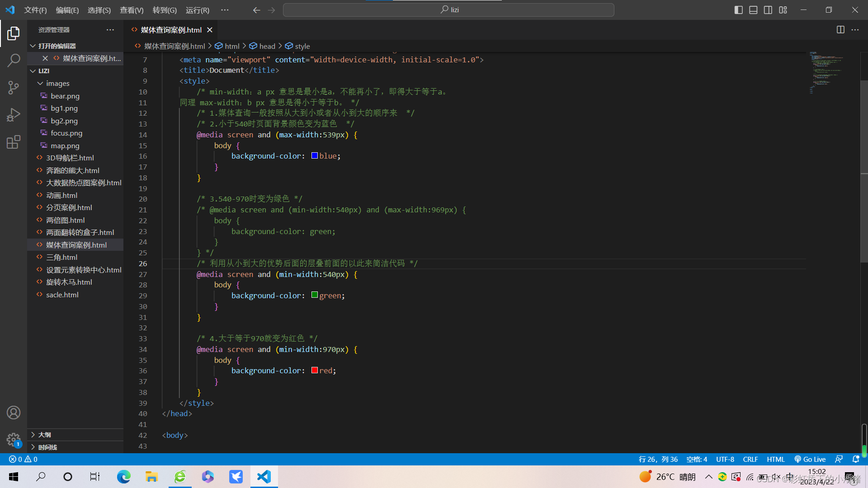Viewport: 868px width, 488px height.
Task: Open File Explorer from the taskbar
Action: 151,477
